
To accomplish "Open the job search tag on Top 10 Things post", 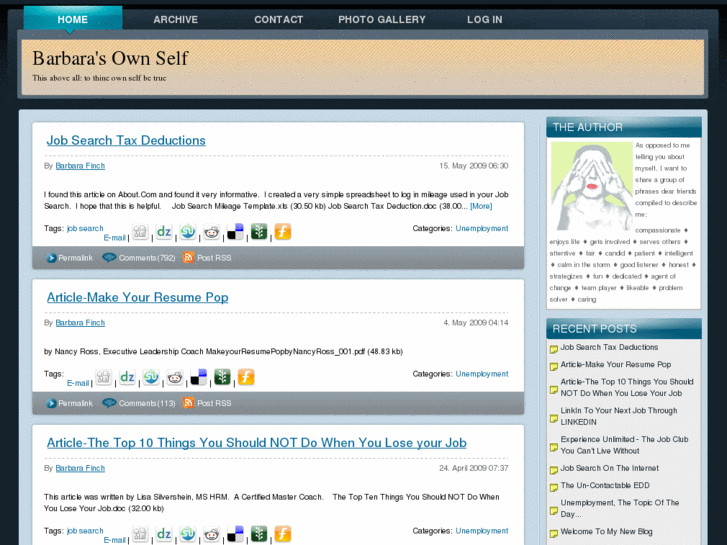I will click(x=85, y=531).
